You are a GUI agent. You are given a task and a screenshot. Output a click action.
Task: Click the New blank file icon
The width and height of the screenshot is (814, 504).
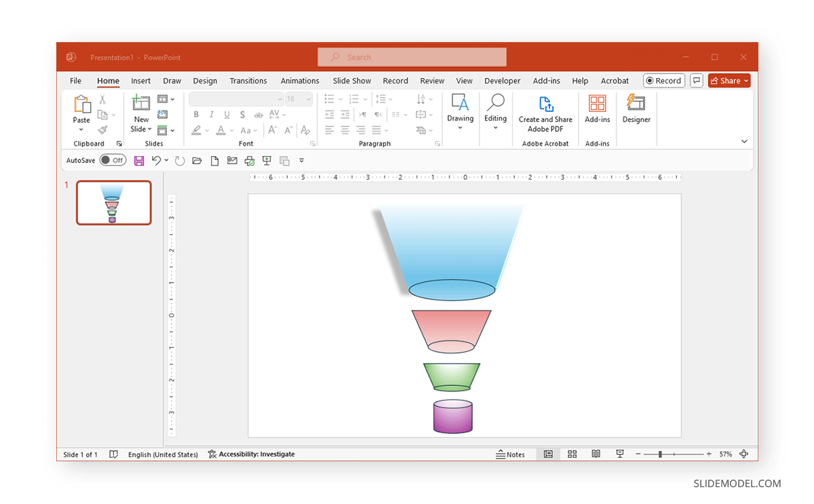(215, 161)
